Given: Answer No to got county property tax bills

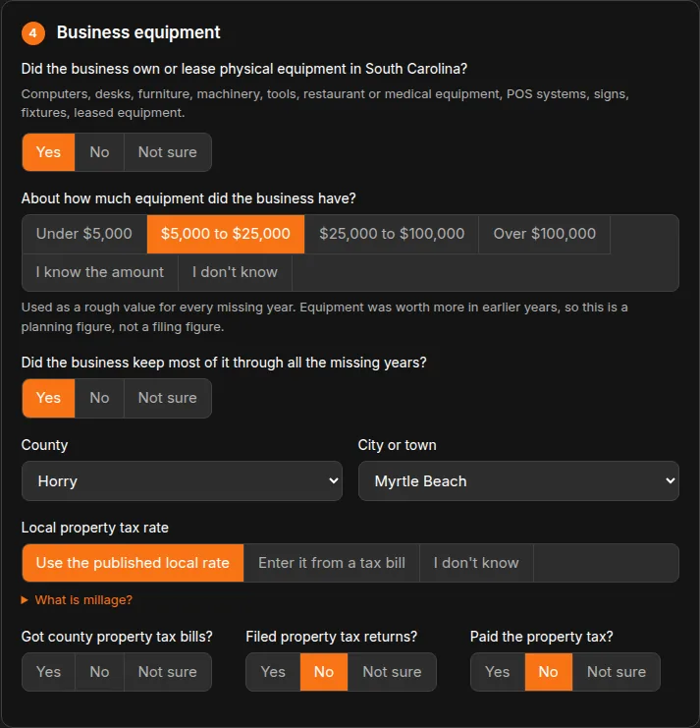Looking at the screenshot, I should 99,672.
